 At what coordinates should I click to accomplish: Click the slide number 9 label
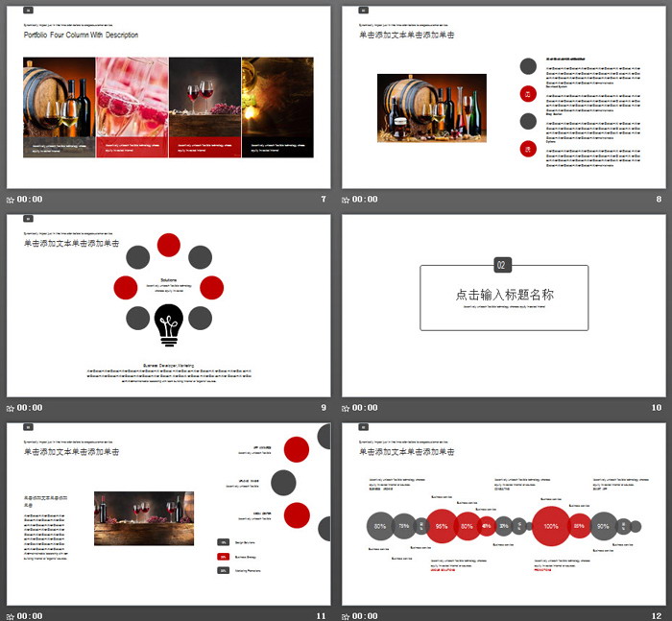coord(323,408)
